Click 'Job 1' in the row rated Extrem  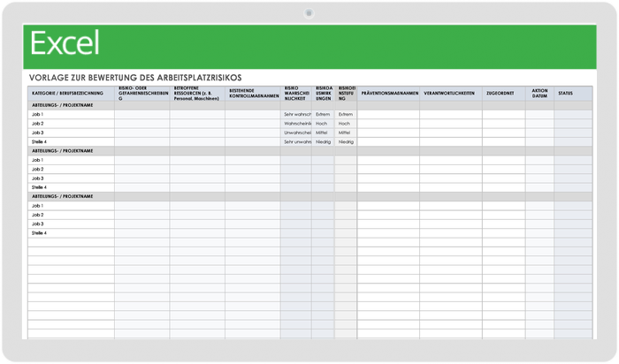tap(37, 114)
